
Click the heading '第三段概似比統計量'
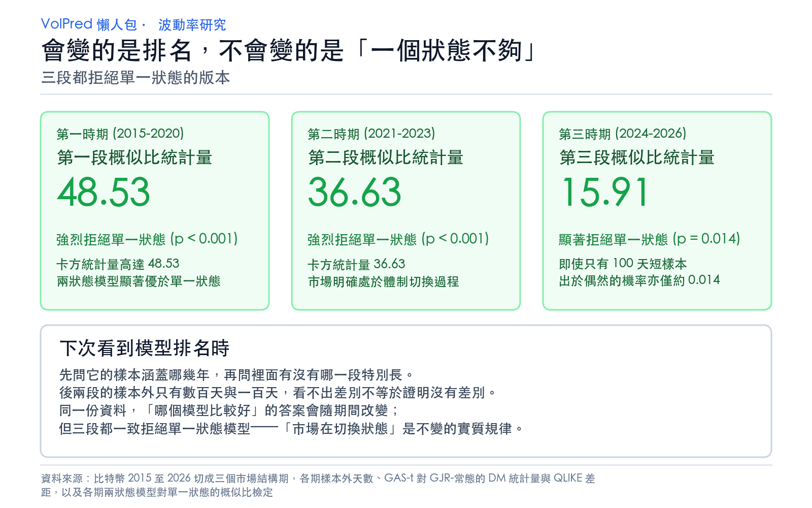click(637, 157)
